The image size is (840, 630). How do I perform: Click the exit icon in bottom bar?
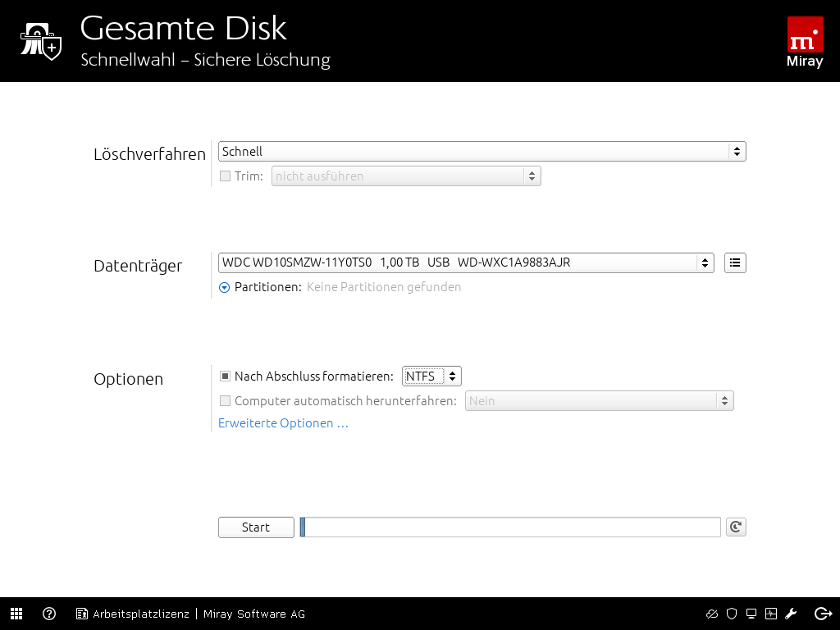[x=823, y=614]
